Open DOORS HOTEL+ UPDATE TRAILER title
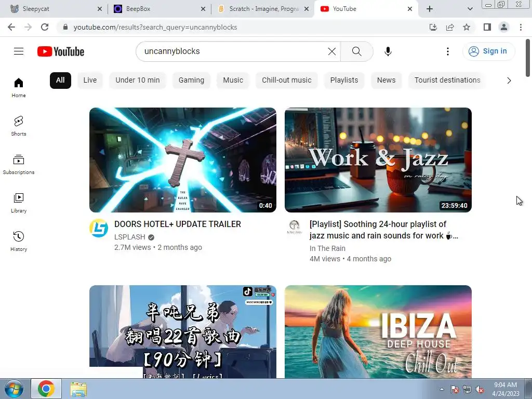This screenshot has height=399, width=532. click(178, 224)
